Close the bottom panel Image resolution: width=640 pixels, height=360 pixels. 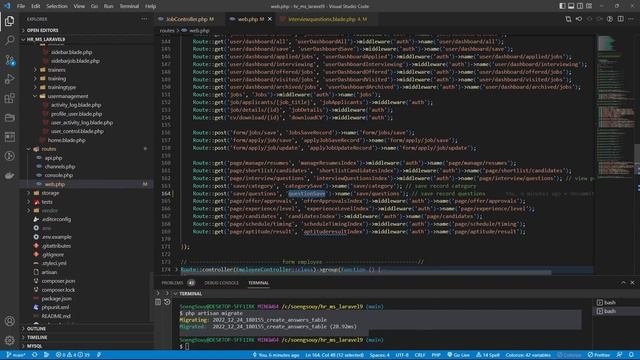click(632, 282)
